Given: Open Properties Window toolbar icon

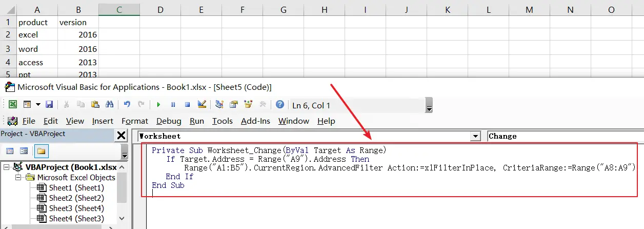Looking at the screenshot, I should (x=234, y=104).
